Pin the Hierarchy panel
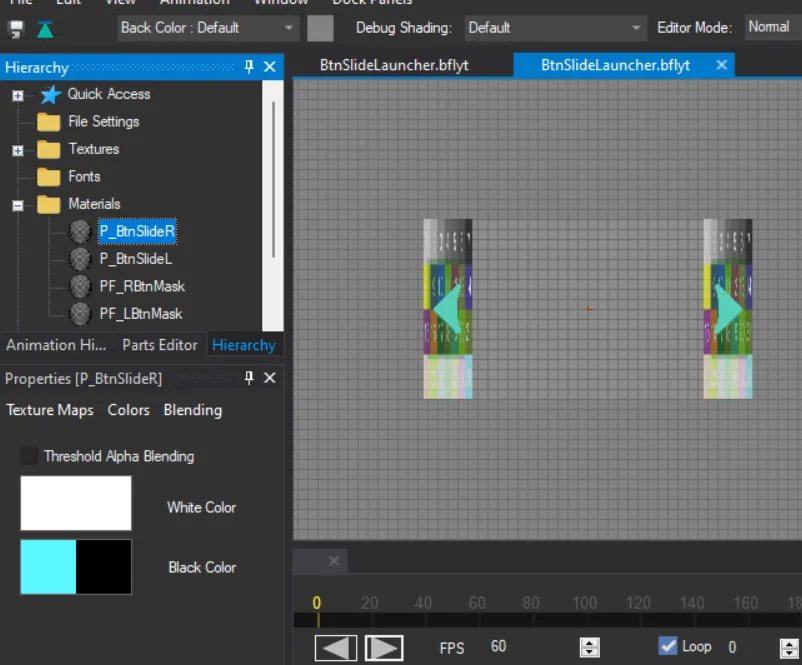Image resolution: width=802 pixels, height=665 pixels. [x=249, y=67]
